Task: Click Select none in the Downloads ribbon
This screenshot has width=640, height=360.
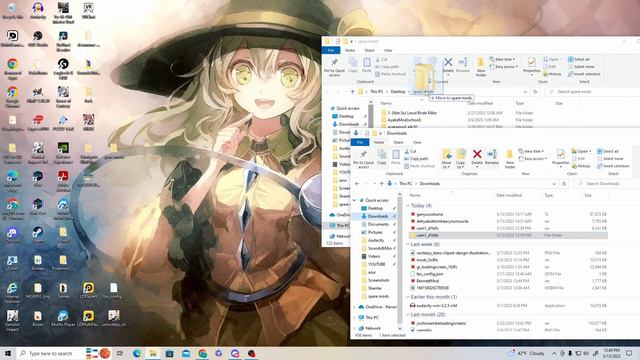Action: (610, 158)
